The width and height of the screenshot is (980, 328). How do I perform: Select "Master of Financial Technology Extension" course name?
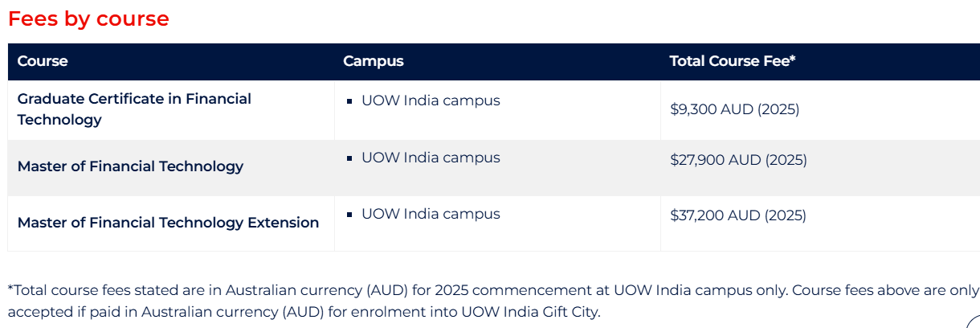168,223
